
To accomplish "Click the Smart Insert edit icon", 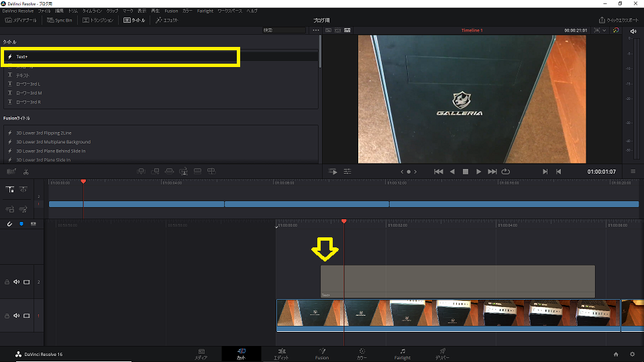I will pyautogui.click(x=142, y=171).
